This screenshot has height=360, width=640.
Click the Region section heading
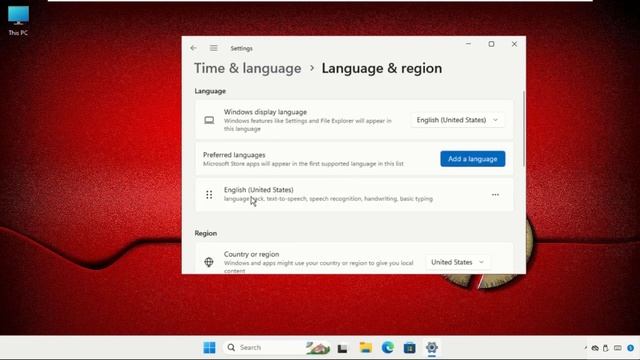tap(206, 233)
